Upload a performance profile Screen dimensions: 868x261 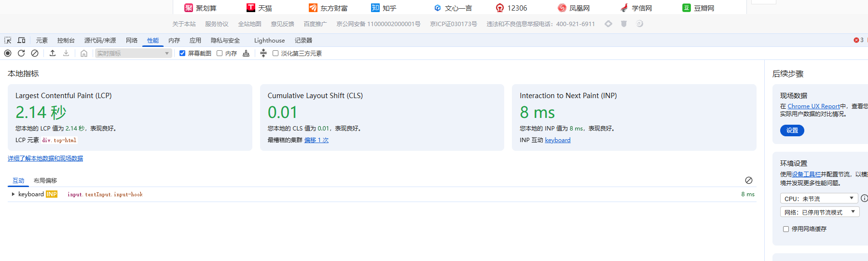(53, 53)
